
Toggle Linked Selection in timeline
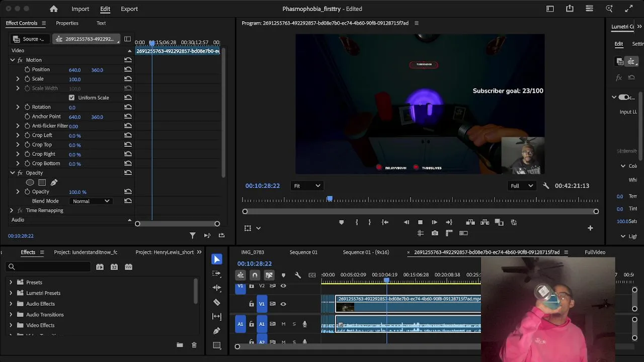coord(269,275)
